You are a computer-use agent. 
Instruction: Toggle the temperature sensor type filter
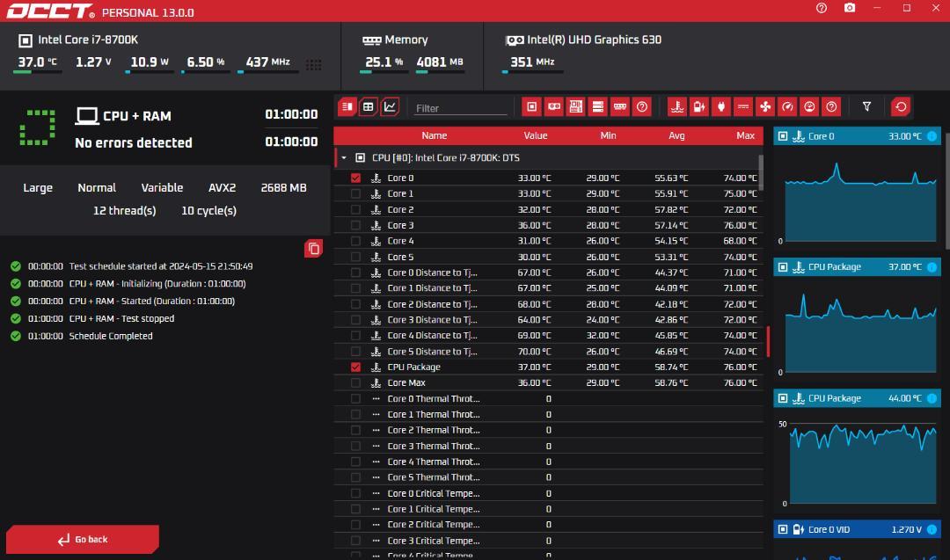coord(677,107)
